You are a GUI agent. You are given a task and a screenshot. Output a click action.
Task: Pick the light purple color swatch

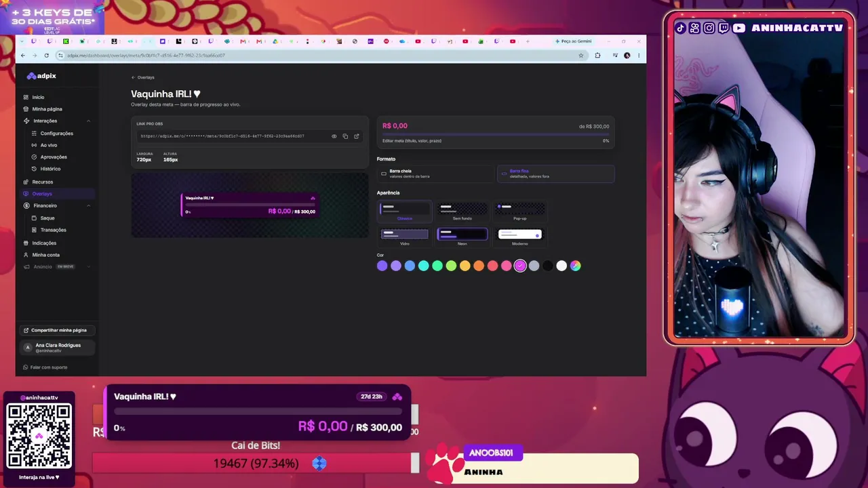pos(396,266)
